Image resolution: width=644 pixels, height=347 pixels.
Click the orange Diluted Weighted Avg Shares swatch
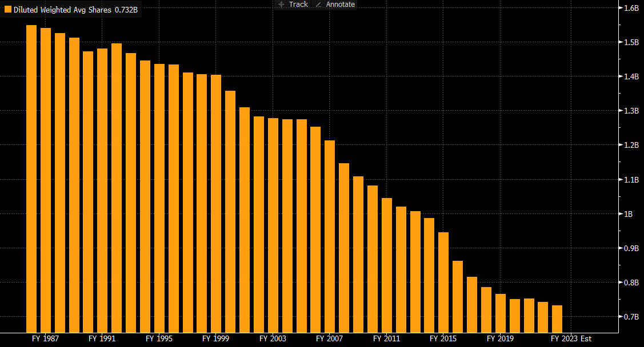[8, 10]
